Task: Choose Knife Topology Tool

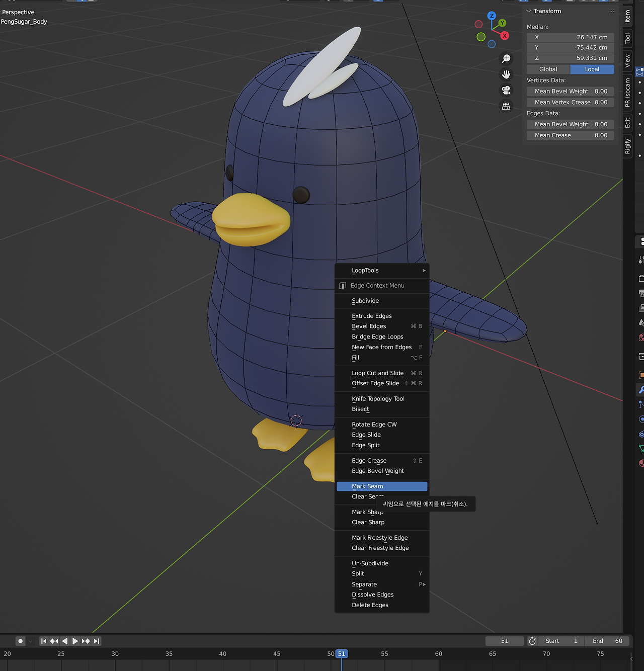Action: coord(382,399)
